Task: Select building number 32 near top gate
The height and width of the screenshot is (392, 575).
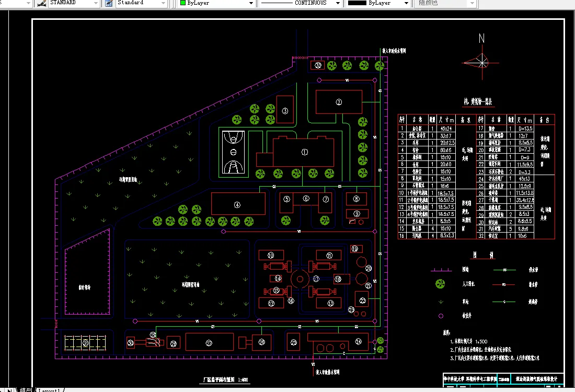Action: pyautogui.click(x=318, y=65)
